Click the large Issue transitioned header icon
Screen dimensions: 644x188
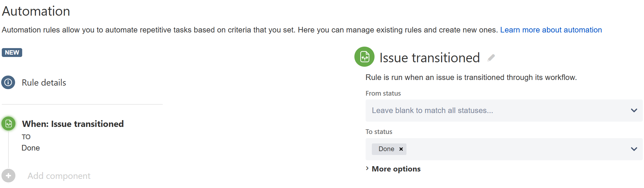(364, 57)
